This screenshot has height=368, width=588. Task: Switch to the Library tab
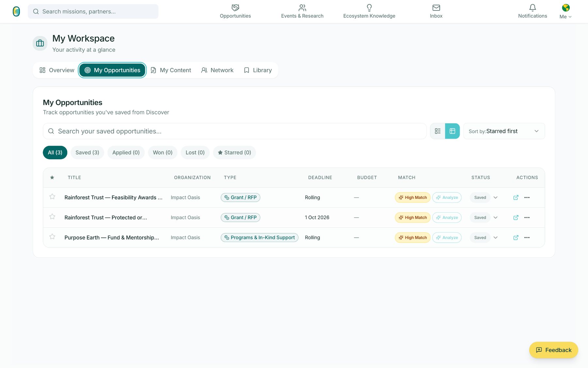258,70
